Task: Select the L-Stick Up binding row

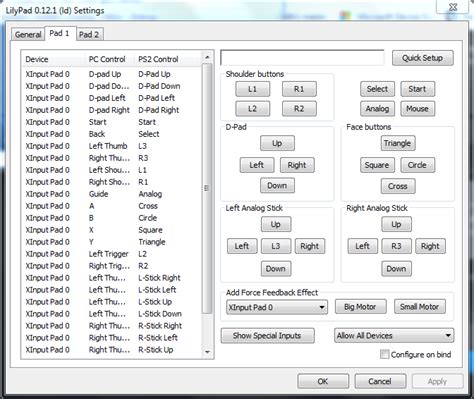Action: tap(112, 302)
